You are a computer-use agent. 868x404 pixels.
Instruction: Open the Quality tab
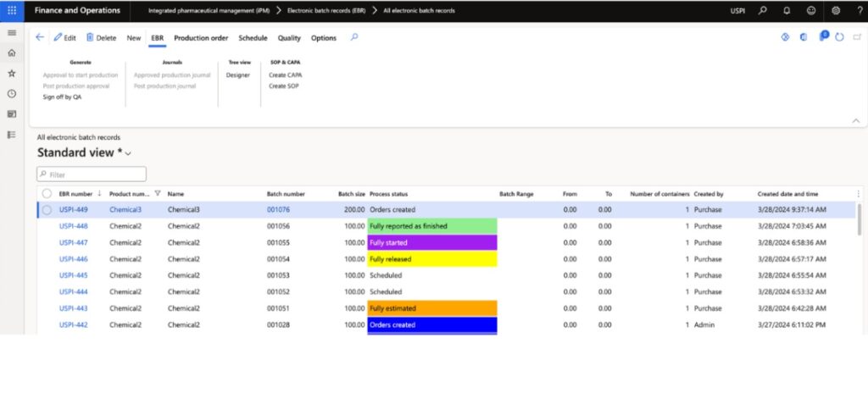pyautogui.click(x=289, y=38)
